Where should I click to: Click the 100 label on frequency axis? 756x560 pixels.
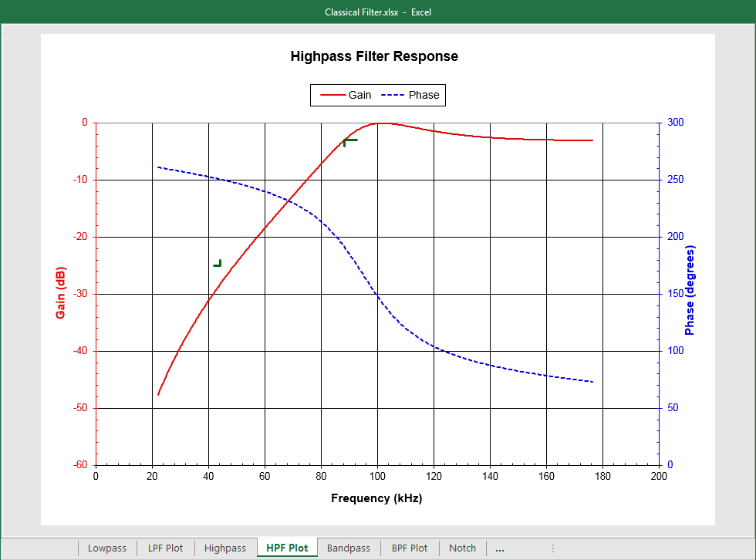pos(376,476)
